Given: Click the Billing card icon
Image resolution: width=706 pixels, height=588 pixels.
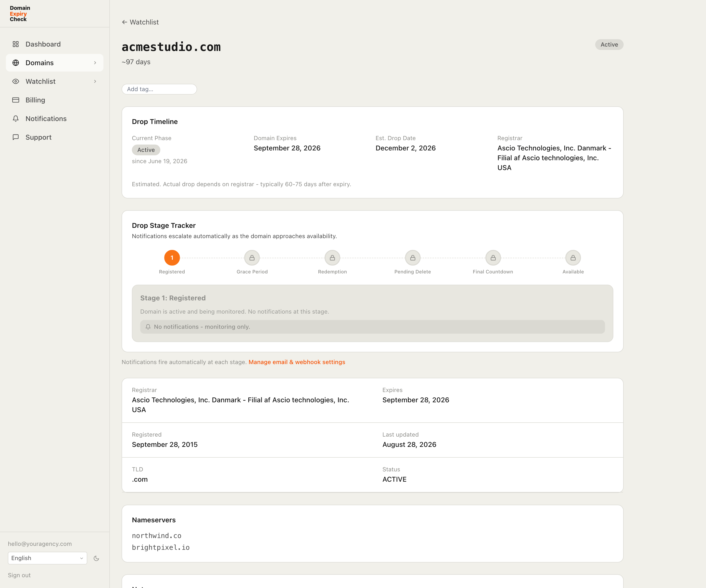Looking at the screenshot, I should 15,100.
